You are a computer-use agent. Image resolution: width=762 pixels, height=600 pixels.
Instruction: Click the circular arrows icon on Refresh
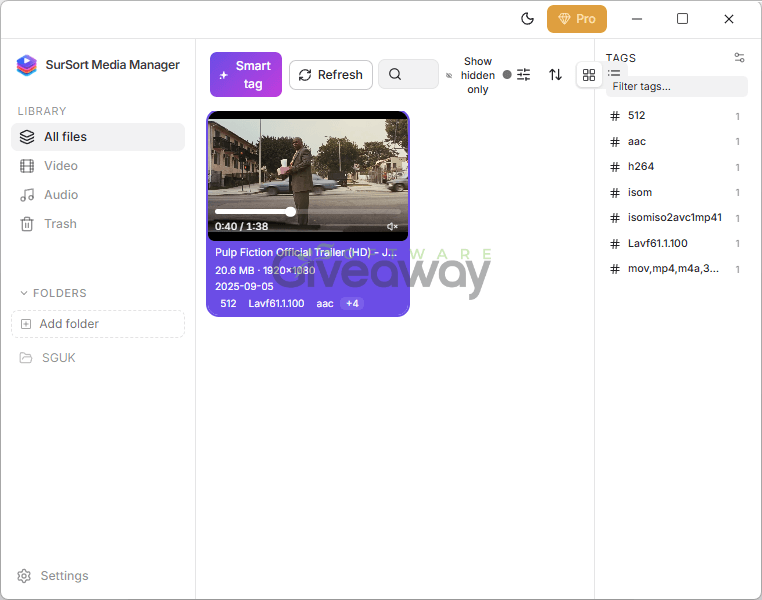point(305,75)
